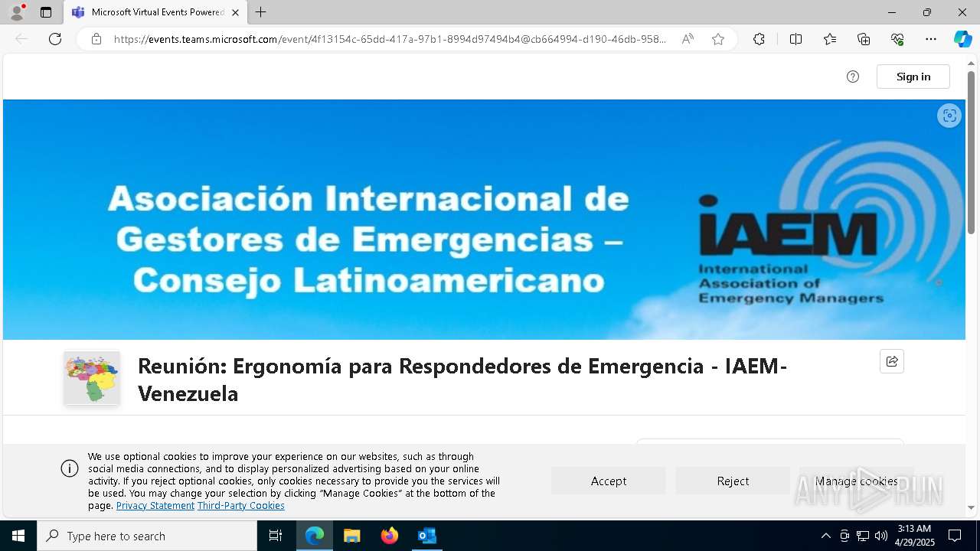Open the Third-Party Cookies link
Image resolution: width=980 pixels, height=551 pixels.
(x=241, y=506)
